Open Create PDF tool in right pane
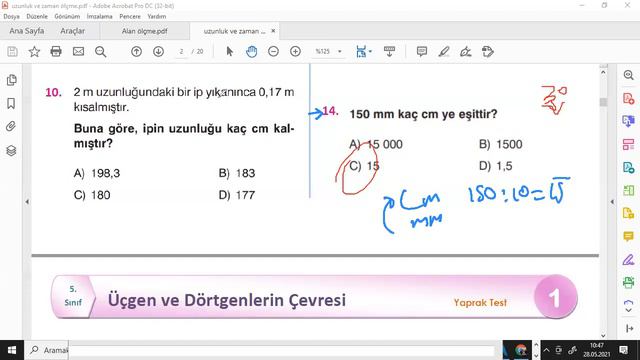640x360 pixels. click(x=629, y=98)
